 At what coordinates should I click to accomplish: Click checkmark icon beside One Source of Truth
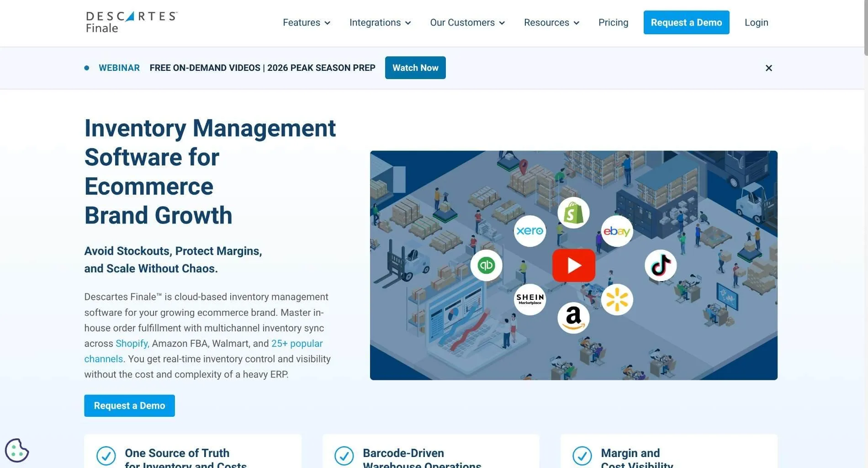tap(106, 456)
